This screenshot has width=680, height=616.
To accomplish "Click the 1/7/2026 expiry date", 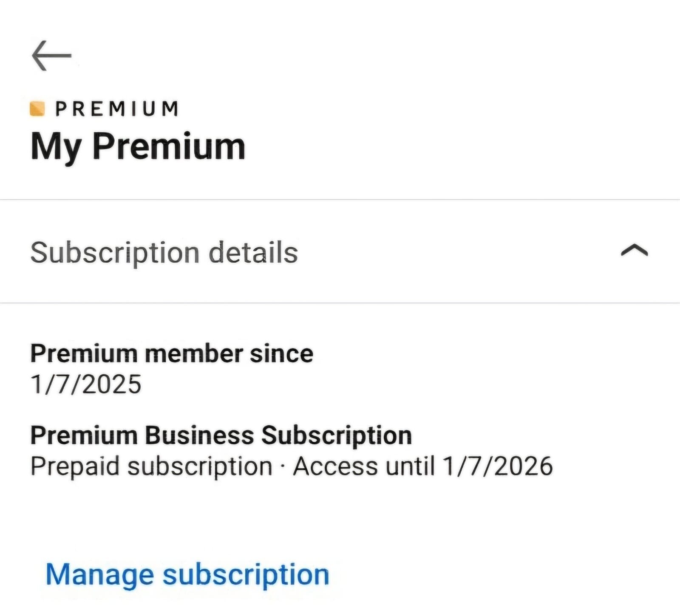I will click(498, 466).
